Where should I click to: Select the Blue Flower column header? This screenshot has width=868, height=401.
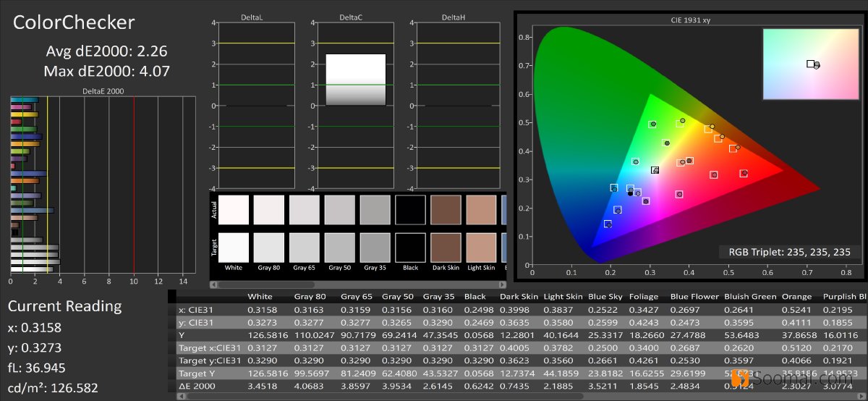tap(694, 297)
